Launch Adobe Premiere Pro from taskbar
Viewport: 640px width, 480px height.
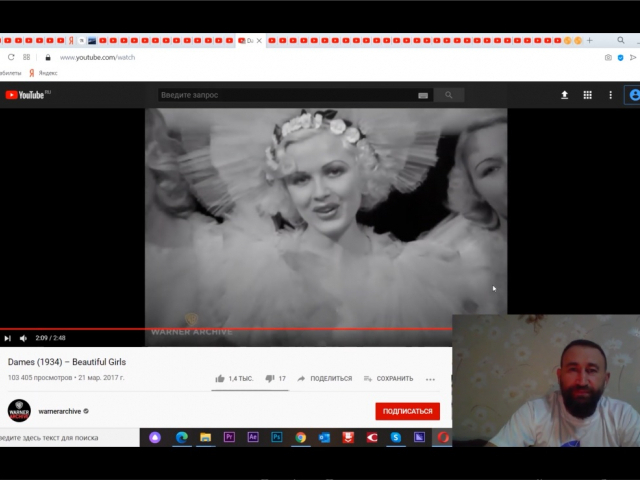229,438
